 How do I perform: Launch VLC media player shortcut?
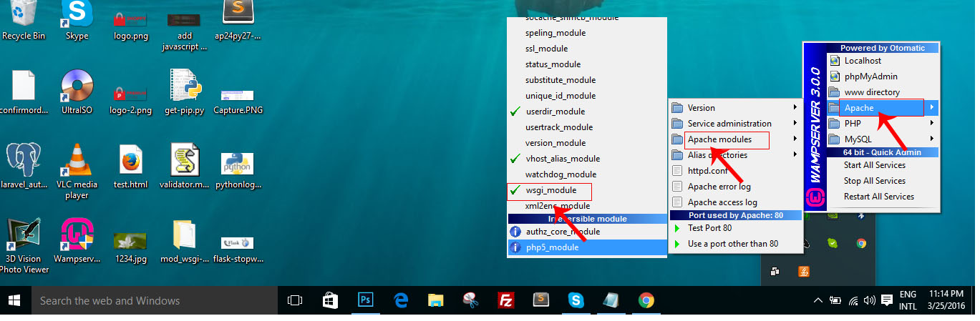click(x=77, y=172)
